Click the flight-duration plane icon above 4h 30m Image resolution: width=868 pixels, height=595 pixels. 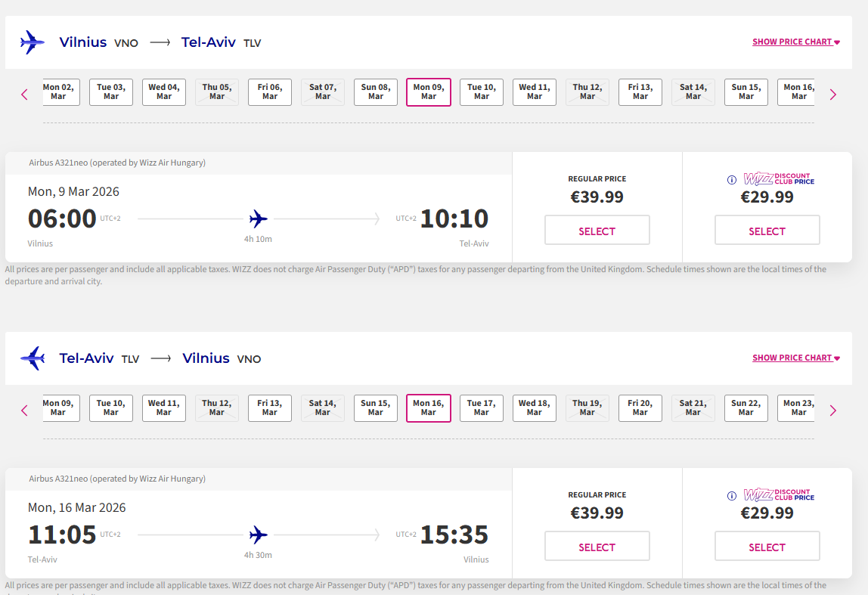[x=259, y=535]
